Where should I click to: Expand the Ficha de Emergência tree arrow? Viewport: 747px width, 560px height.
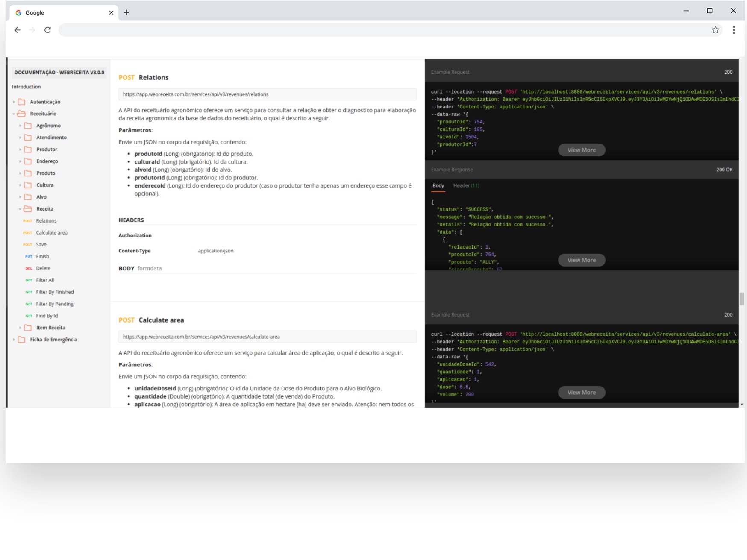(14, 340)
